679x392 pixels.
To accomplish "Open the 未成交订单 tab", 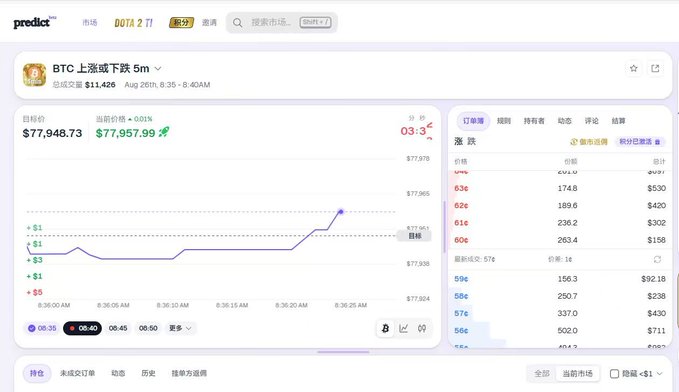I will (x=78, y=373).
